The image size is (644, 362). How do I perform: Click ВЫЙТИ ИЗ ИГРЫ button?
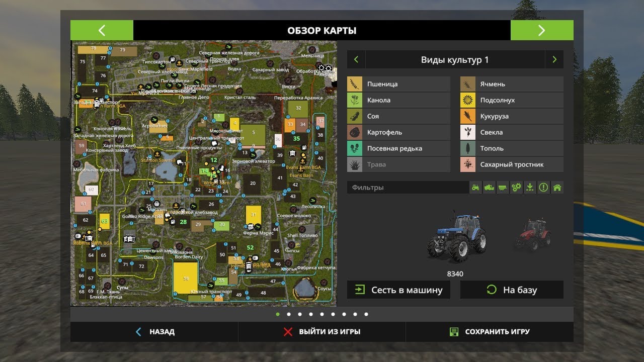tap(322, 332)
